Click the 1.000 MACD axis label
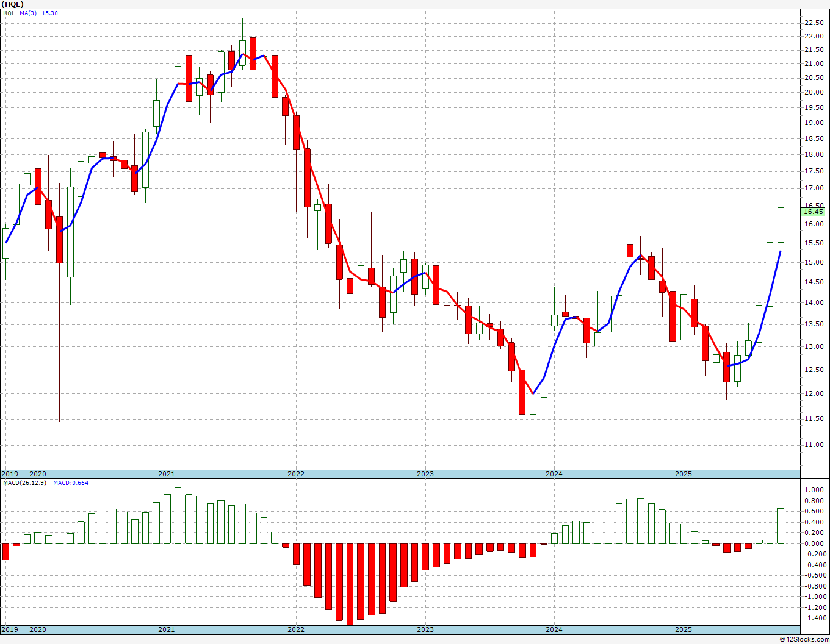 click(814, 490)
